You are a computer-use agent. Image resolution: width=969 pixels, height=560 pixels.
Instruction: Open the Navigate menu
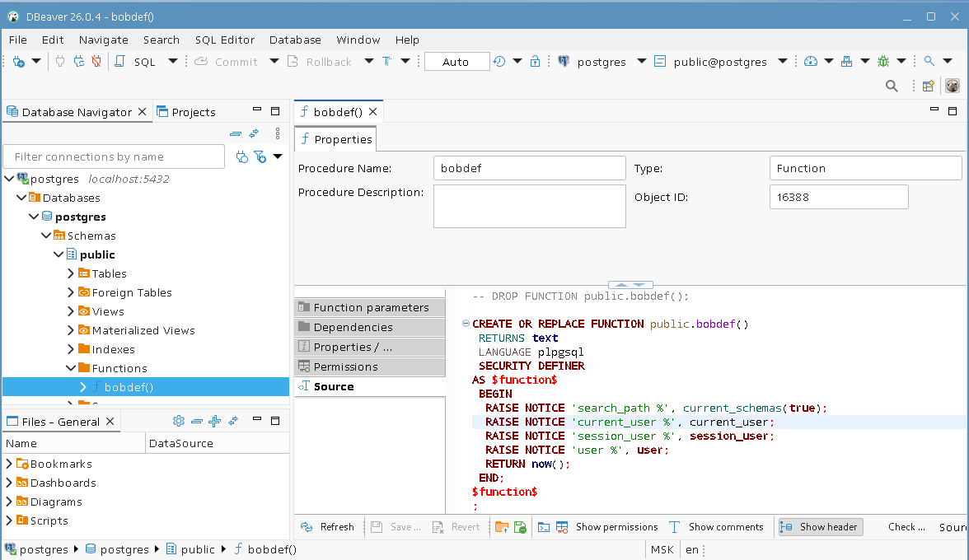tap(103, 40)
